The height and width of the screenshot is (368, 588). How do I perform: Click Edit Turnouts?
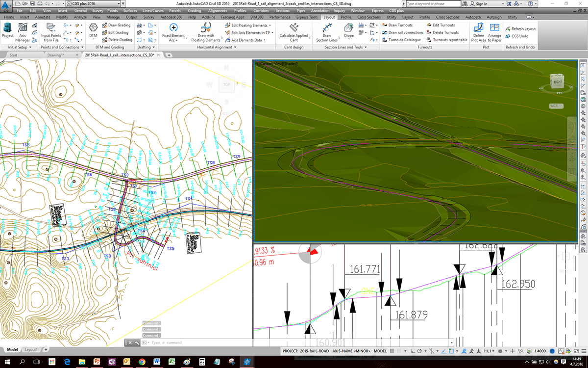(x=440, y=25)
